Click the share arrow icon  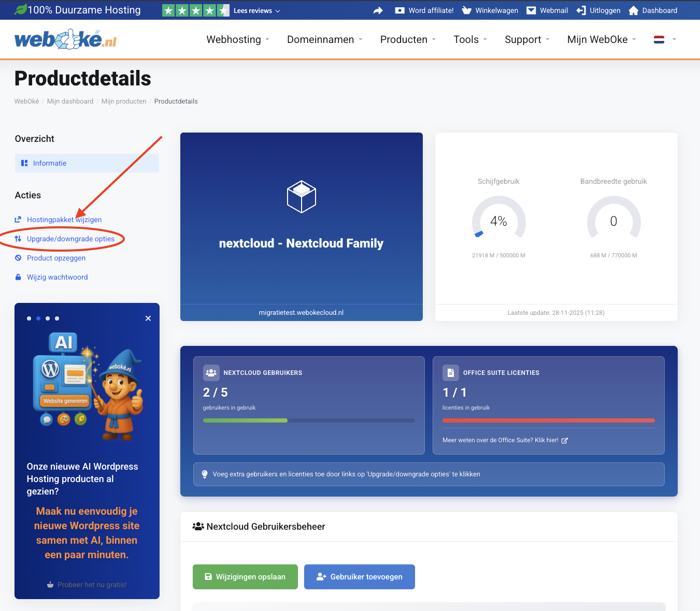(378, 10)
